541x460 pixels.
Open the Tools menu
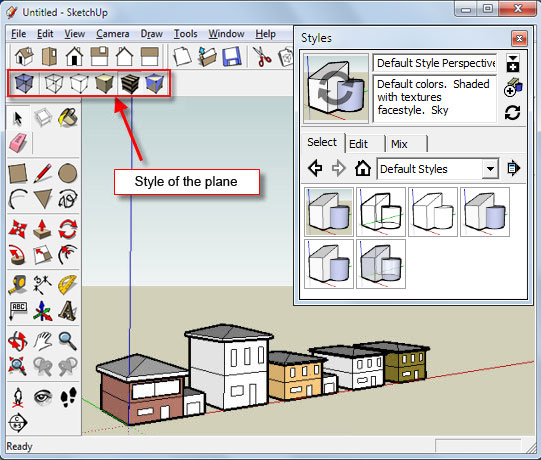[x=186, y=34]
